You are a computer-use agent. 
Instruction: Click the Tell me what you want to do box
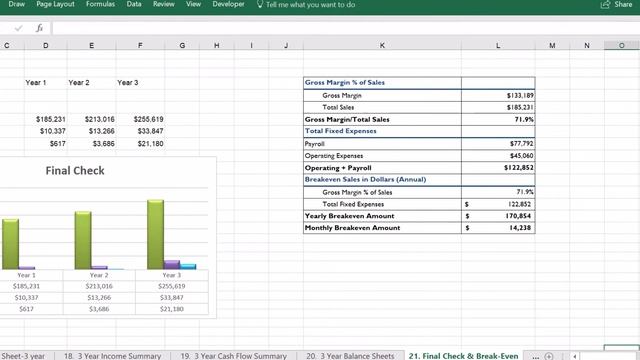pyautogui.click(x=306, y=4)
